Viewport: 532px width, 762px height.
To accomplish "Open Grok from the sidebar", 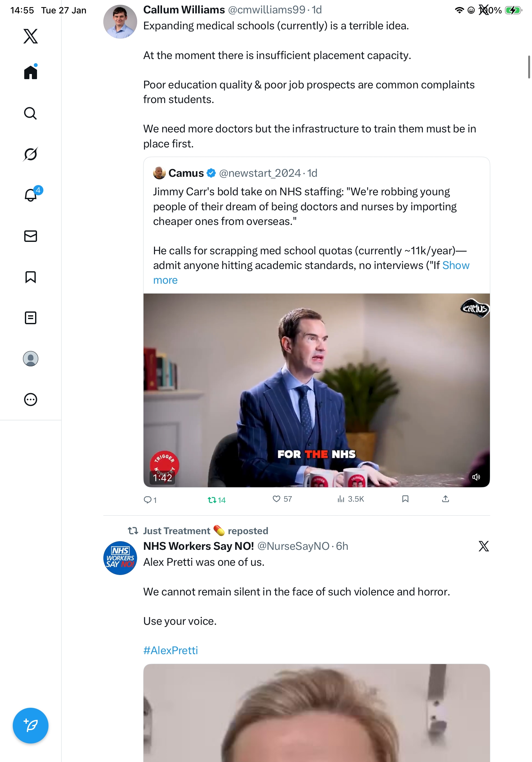I will tap(31, 154).
